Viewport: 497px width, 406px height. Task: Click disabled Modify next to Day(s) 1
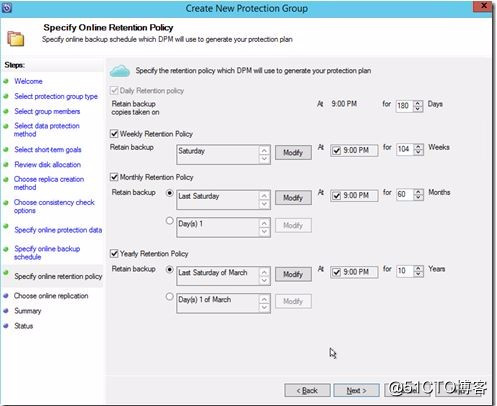(x=293, y=226)
